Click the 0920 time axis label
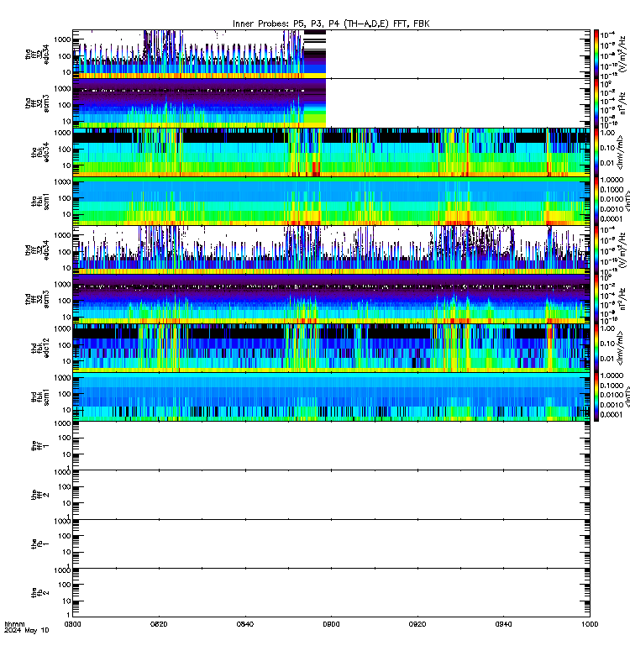The height and width of the screenshot is (672, 630). pos(417,624)
